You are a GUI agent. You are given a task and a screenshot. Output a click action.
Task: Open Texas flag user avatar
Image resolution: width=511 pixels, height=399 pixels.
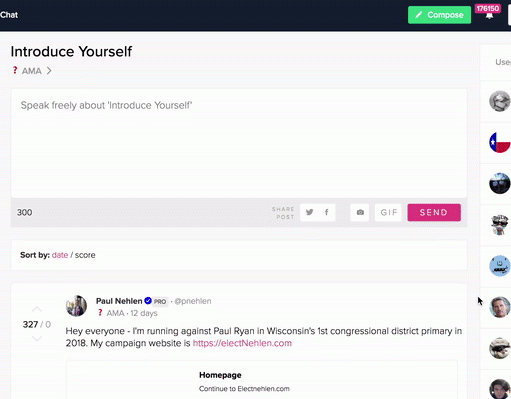[x=499, y=143]
